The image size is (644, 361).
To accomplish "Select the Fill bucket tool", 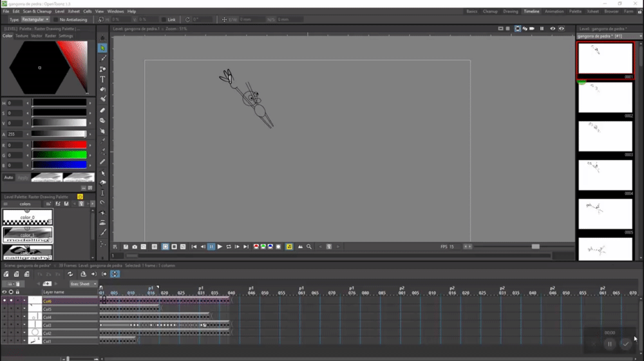I will 102,90.
